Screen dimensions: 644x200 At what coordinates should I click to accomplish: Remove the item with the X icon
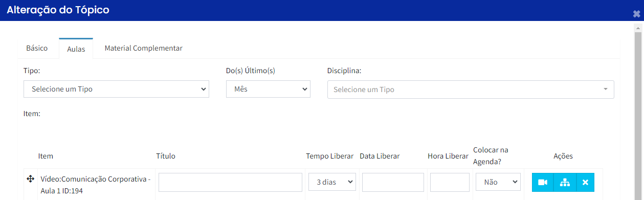tap(585, 182)
